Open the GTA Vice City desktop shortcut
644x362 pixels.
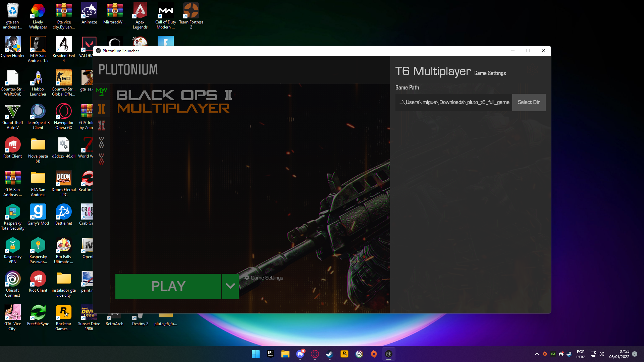(x=12, y=317)
